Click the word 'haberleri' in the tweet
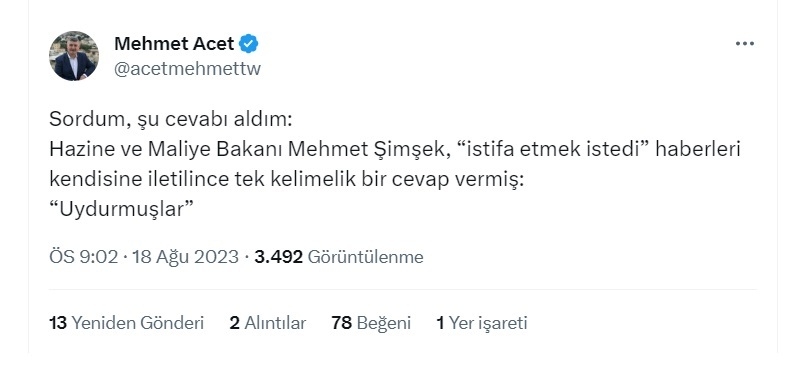The image size is (789, 392). click(697, 149)
